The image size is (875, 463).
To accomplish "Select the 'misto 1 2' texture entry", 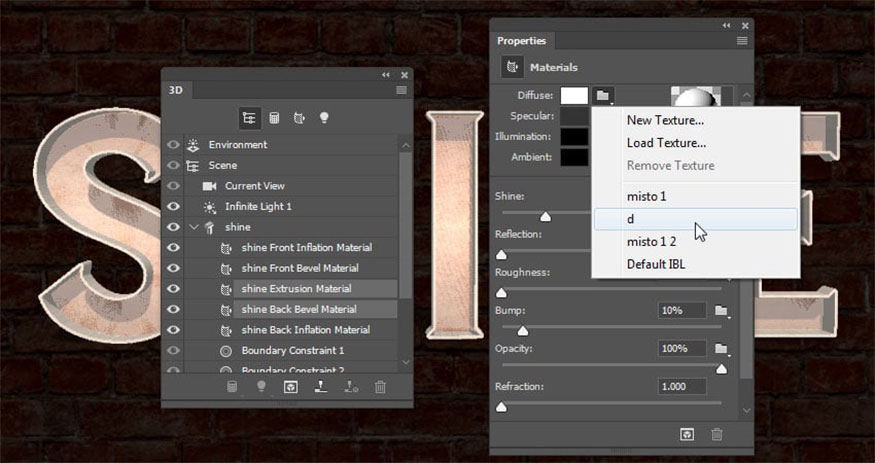I will [652, 242].
